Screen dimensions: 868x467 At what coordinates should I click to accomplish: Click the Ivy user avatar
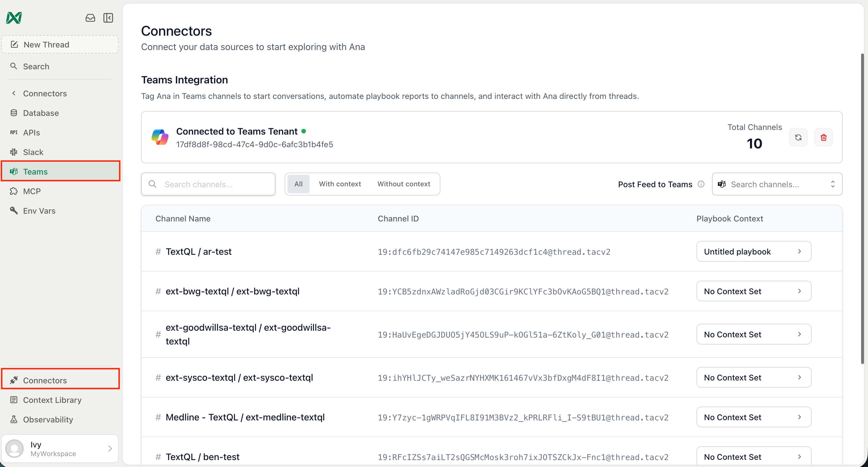tap(14, 449)
